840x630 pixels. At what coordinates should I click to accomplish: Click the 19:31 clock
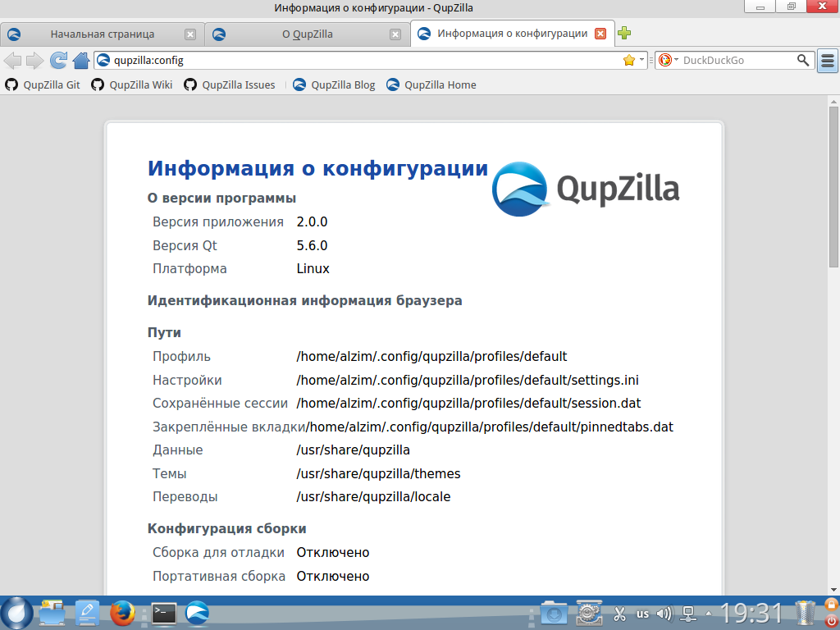click(751, 613)
